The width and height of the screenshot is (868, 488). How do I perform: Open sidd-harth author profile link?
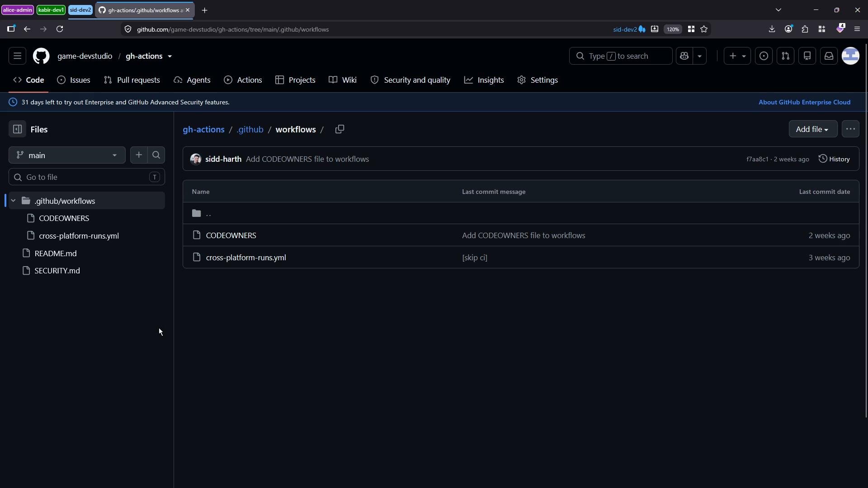point(223,159)
